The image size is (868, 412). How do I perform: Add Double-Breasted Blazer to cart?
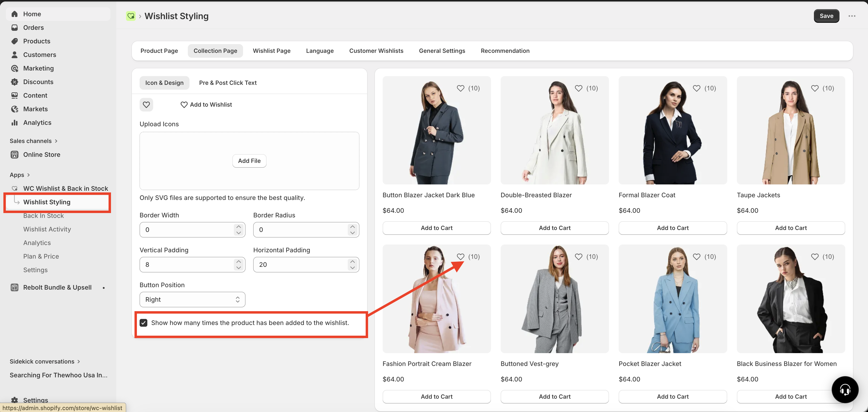(554, 228)
